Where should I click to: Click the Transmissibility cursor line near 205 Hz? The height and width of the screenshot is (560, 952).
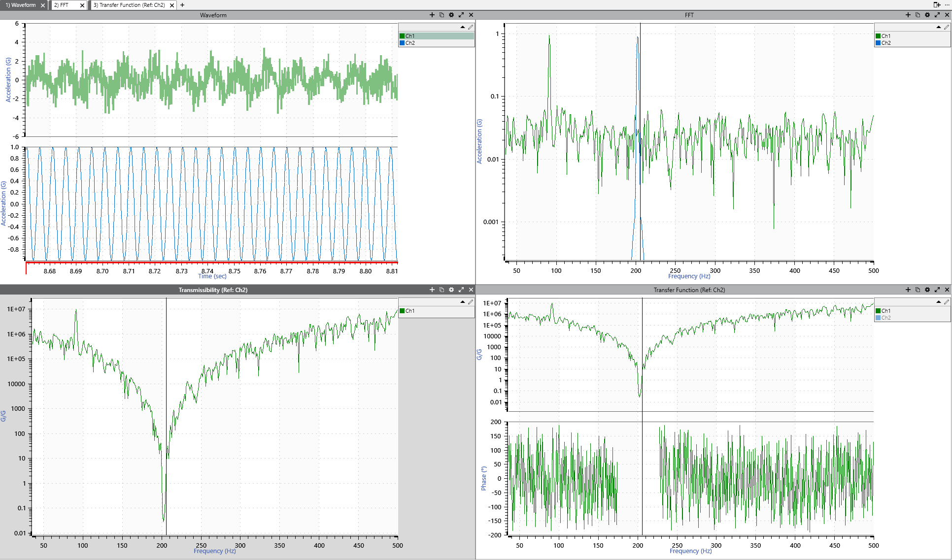[x=166, y=417]
